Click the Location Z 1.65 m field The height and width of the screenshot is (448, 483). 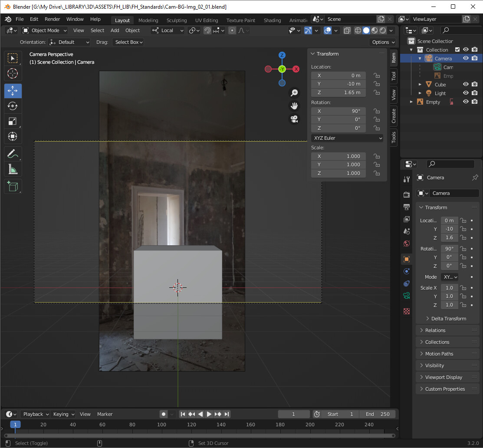(x=338, y=92)
